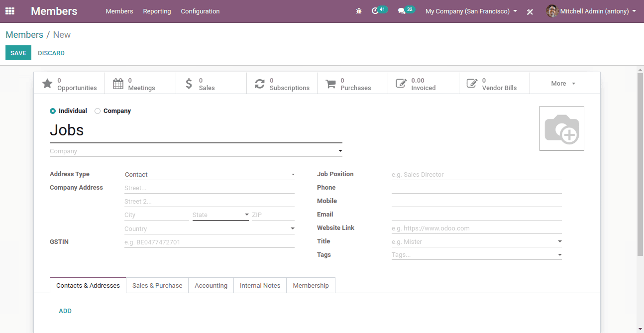Click the Members app title
The image size is (644, 333).
coord(54,11)
